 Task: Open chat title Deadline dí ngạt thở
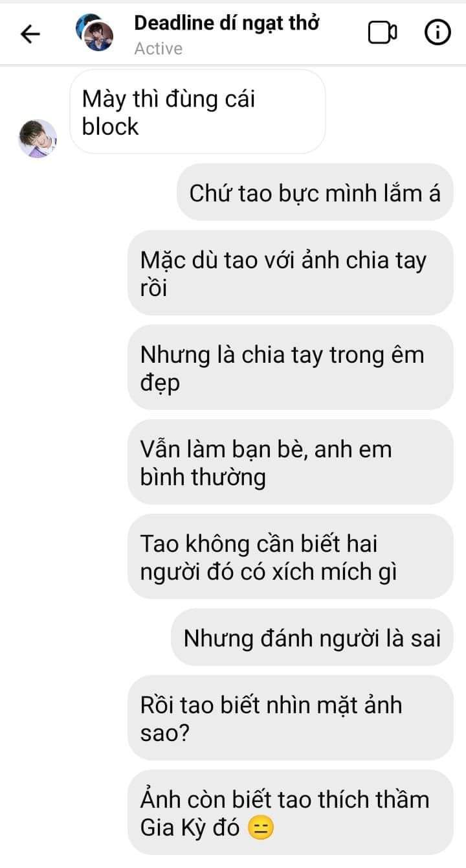227,23
